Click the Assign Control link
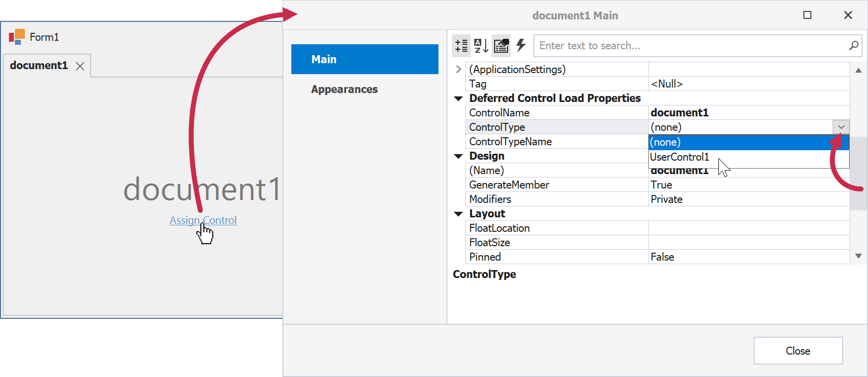Screen dimensions: 868x377 coord(203,220)
